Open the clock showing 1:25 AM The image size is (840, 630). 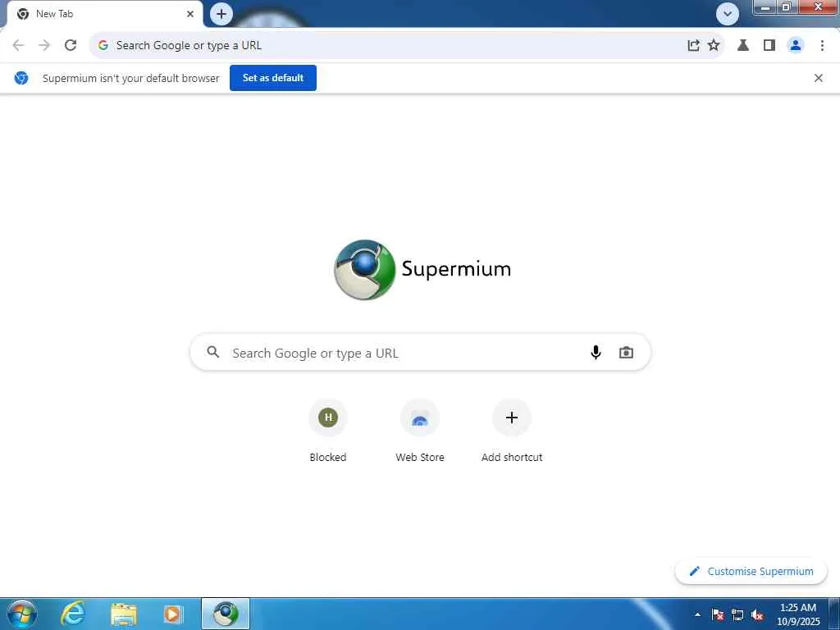click(798, 614)
